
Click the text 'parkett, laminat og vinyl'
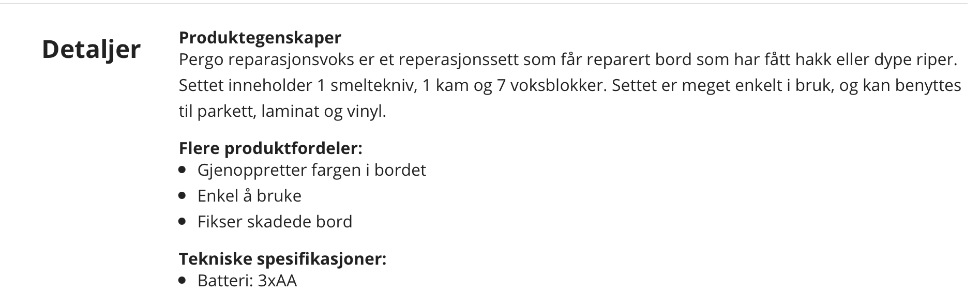tap(292, 112)
